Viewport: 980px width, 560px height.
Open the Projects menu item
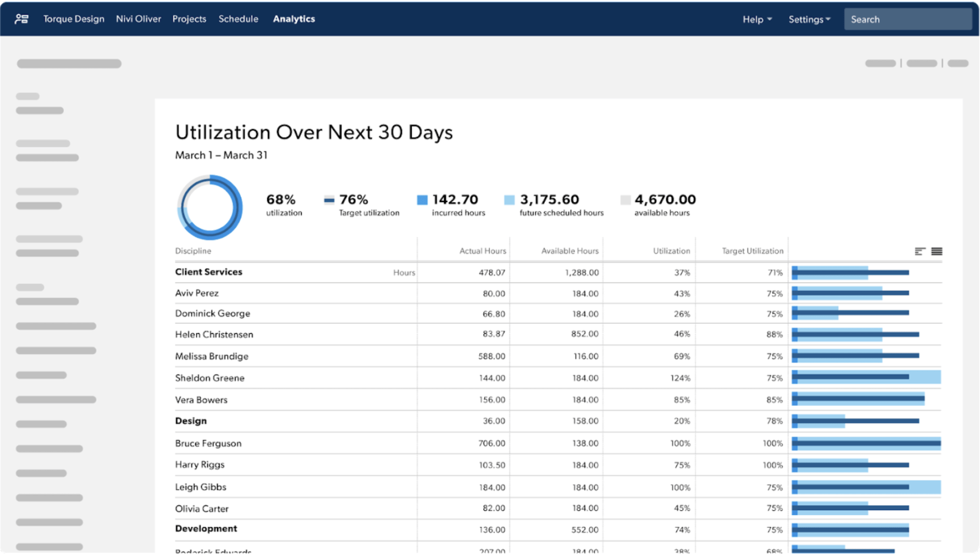click(x=189, y=19)
